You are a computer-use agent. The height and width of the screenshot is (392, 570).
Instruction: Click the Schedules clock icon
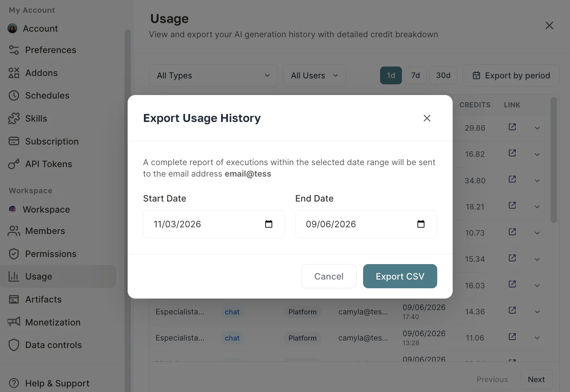tap(14, 95)
